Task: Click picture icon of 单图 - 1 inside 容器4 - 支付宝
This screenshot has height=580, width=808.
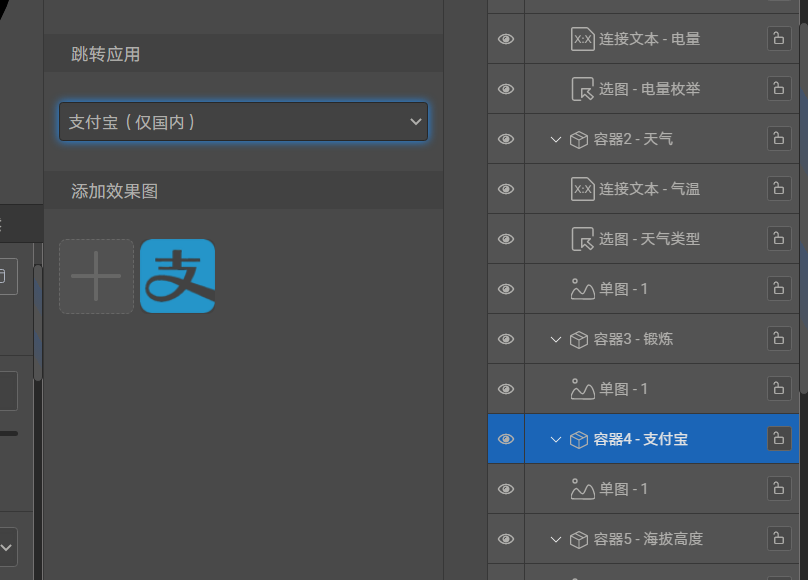Action: tap(583, 489)
